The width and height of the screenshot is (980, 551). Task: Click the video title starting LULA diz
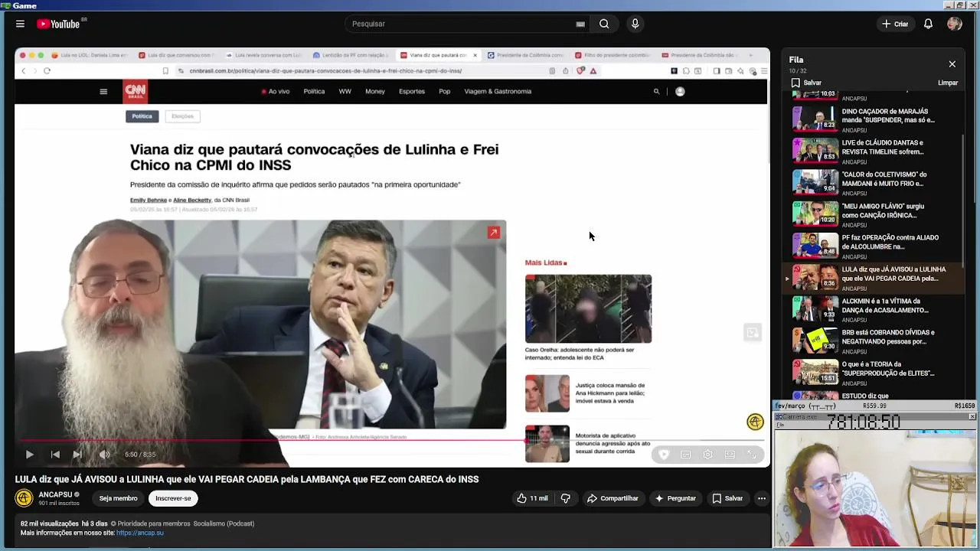click(x=247, y=479)
